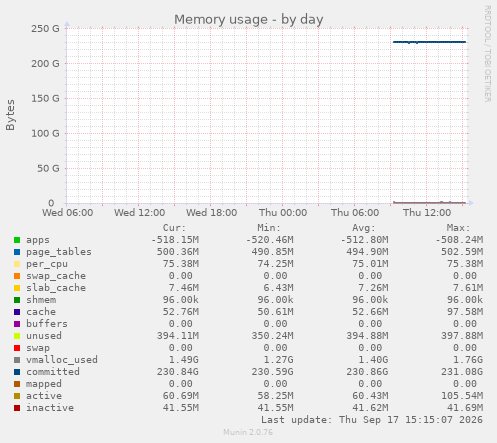497x443 pixels.
Task: Click the mapped legend color square
Action: tap(17, 384)
